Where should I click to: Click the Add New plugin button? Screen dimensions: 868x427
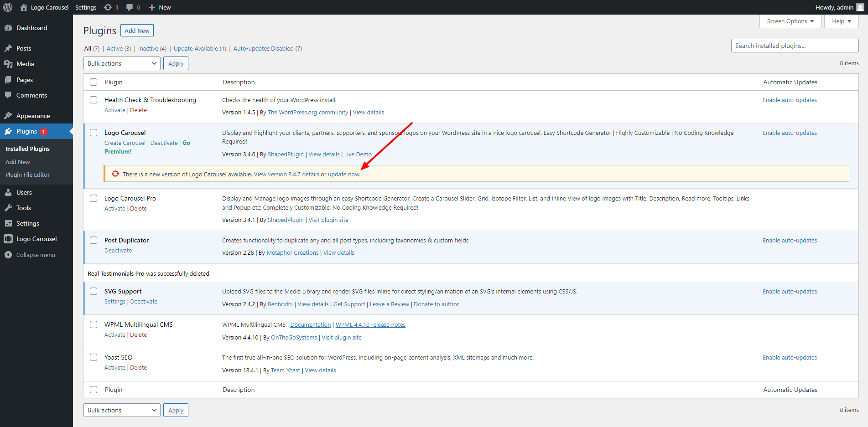(137, 31)
